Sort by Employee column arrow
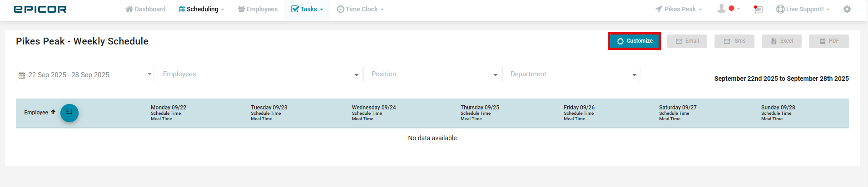Viewport: 868px width, 187px height. click(53, 112)
